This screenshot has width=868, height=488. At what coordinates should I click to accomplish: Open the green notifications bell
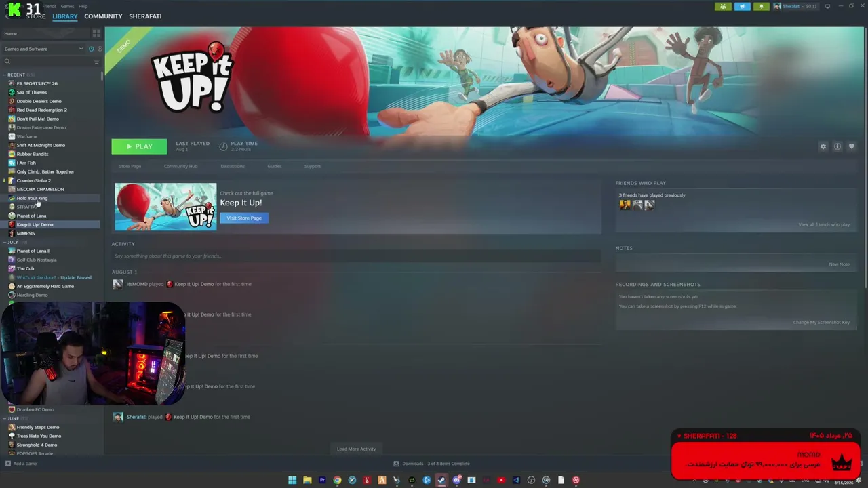coord(762,7)
